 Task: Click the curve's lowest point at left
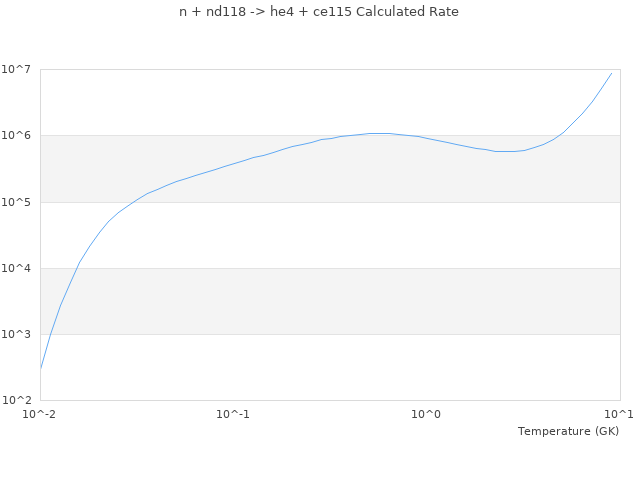tap(41, 368)
